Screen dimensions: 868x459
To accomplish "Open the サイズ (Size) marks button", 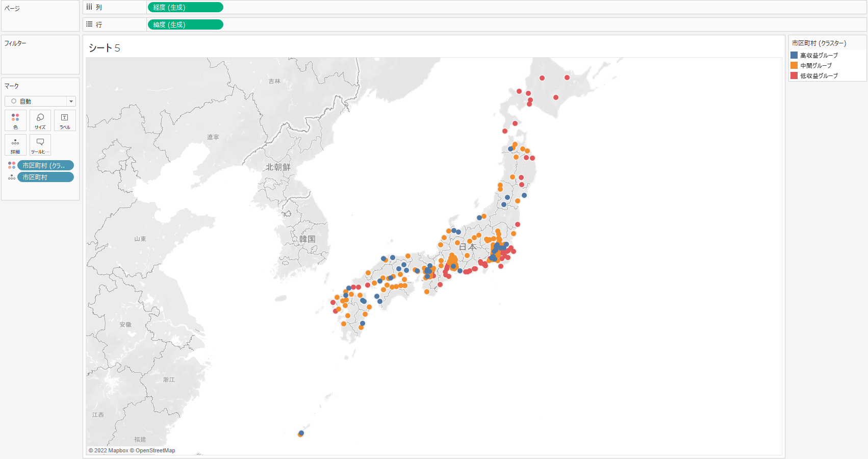I will [x=40, y=120].
